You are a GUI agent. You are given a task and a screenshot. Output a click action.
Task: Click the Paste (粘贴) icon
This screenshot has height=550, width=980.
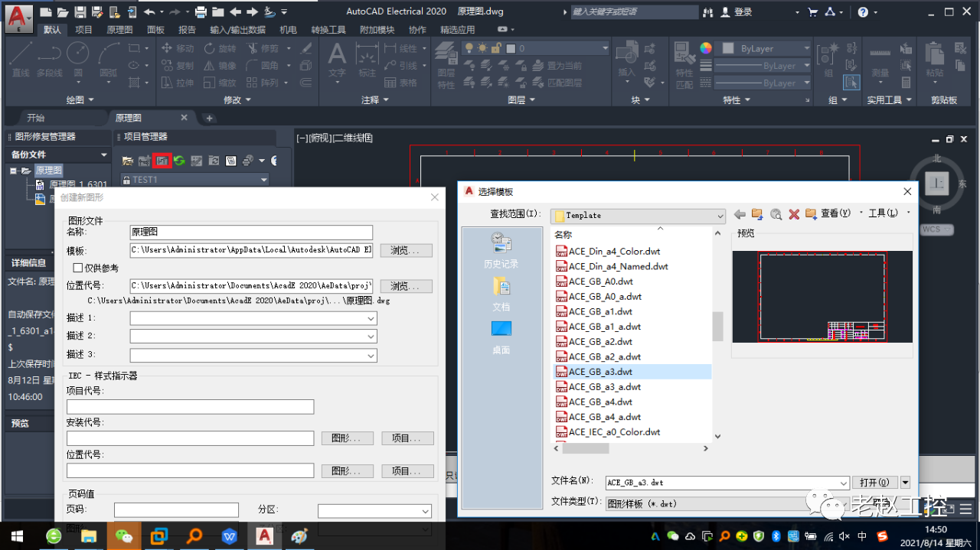pyautogui.click(x=934, y=60)
